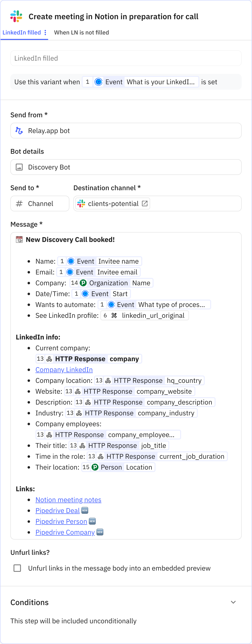Click the image icon beside Discovery Bot
The width and height of the screenshot is (252, 644).
point(19,167)
